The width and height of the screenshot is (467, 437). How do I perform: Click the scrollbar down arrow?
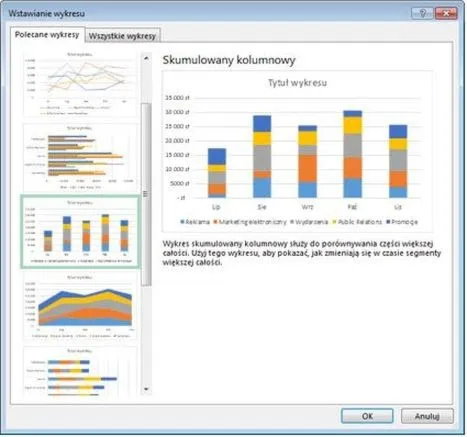pos(146,389)
